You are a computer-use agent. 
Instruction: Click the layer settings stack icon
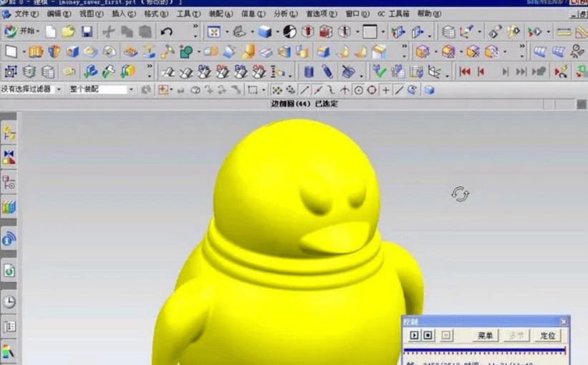[448, 31]
